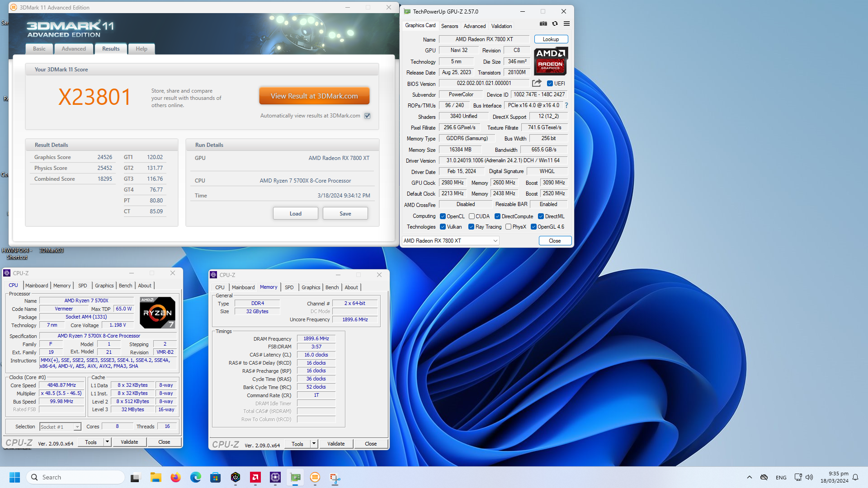This screenshot has width=868, height=488.
Task: Launch Firefox from the taskbar
Action: click(x=175, y=477)
